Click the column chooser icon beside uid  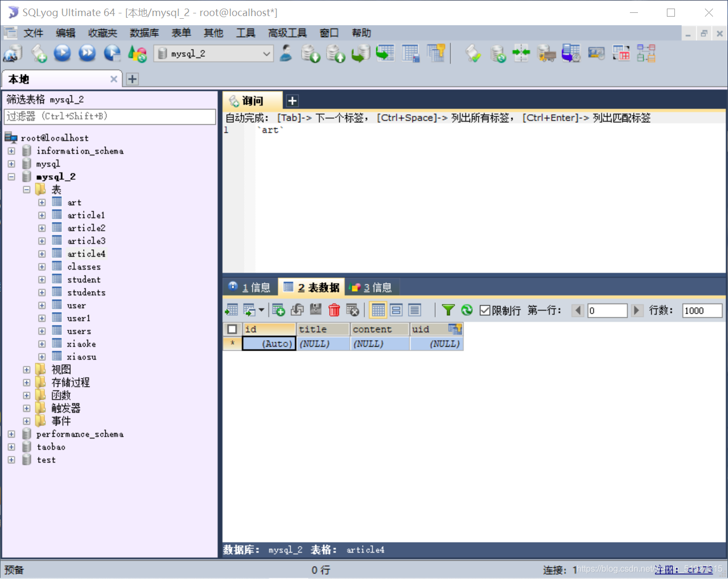[x=455, y=329]
